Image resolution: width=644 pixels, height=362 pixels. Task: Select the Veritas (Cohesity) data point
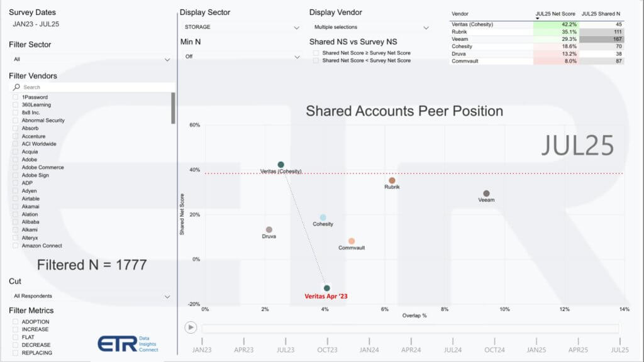coord(281,165)
